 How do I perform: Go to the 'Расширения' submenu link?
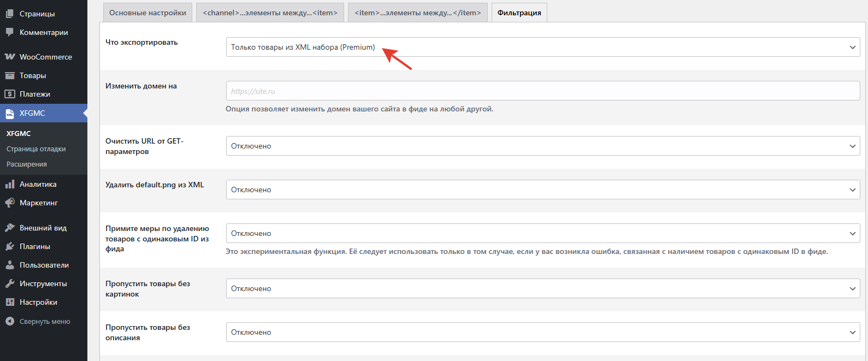(x=27, y=164)
